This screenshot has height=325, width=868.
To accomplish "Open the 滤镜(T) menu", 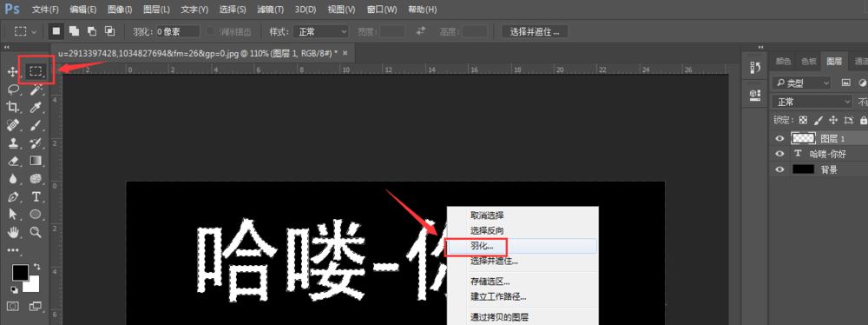I will tap(271, 10).
